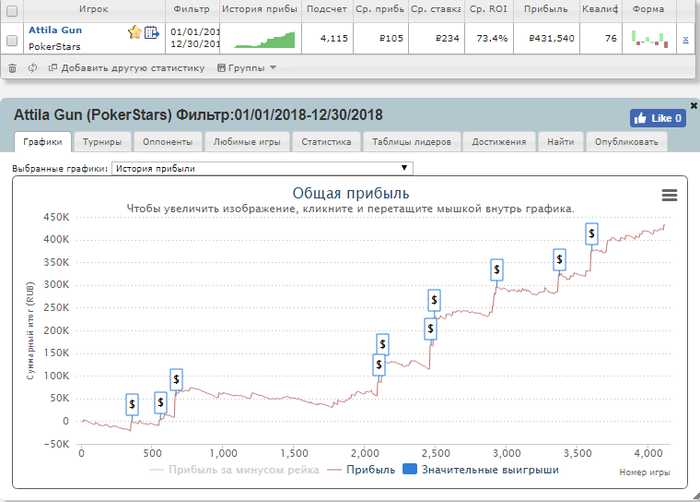Click the Квалиф value 76
This screenshot has height=502, width=700.
(611, 38)
